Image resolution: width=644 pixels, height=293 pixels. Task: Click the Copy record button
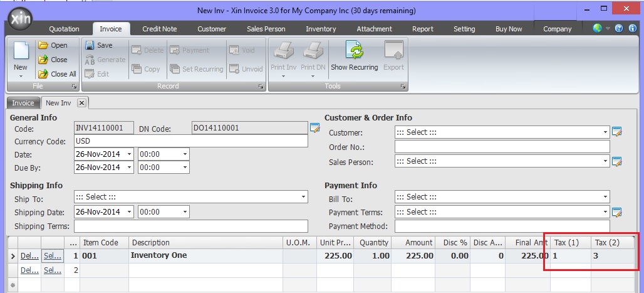146,69
